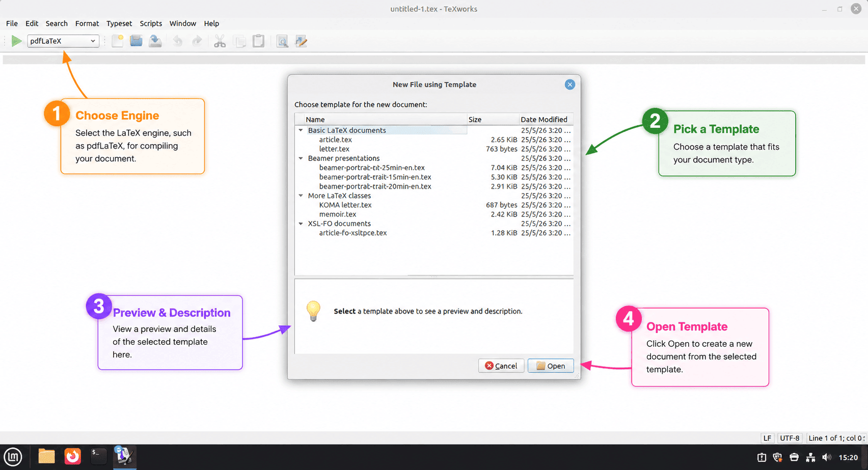868x470 pixels.
Task: Open the Format menu
Action: 87,23
